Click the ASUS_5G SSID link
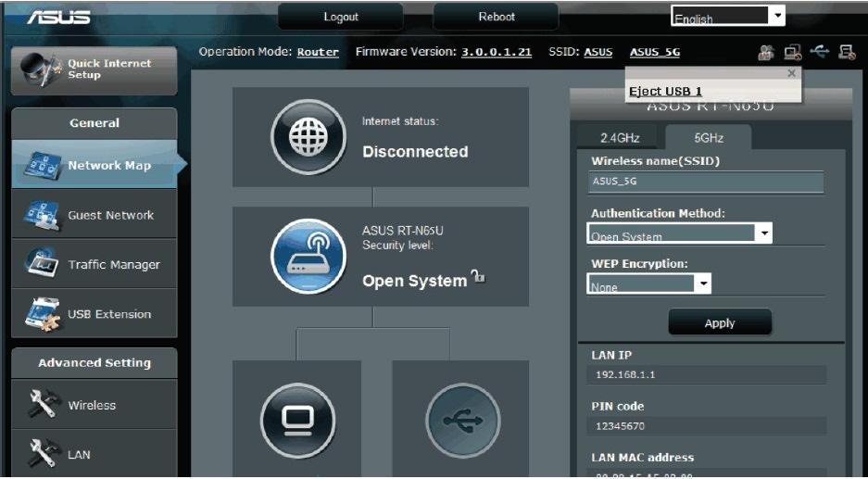 [x=655, y=52]
